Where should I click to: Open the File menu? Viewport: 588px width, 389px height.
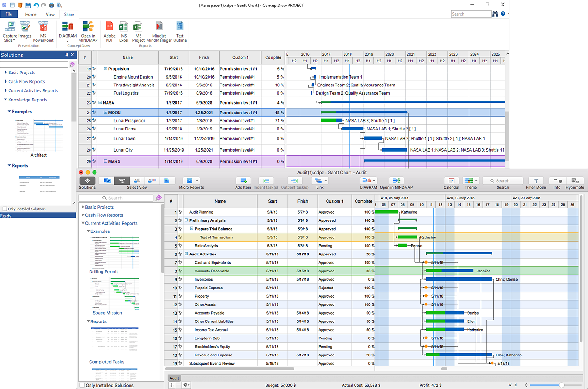tap(9, 14)
